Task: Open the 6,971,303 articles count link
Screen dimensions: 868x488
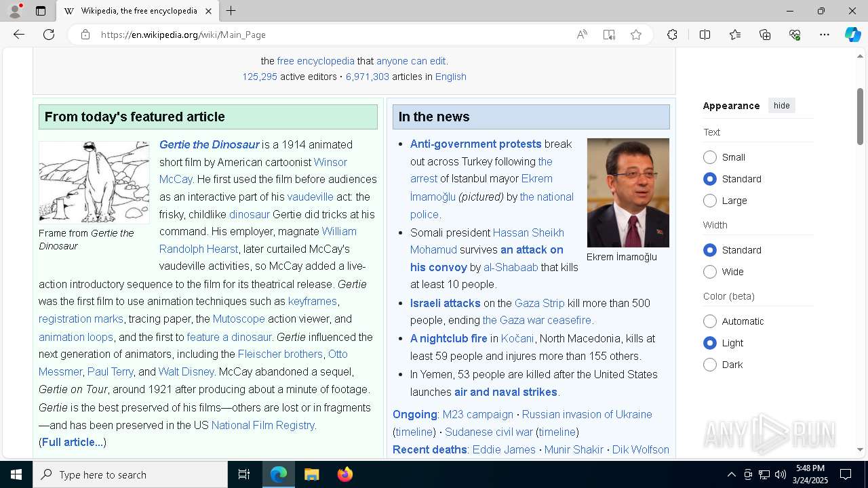Action: pos(368,77)
